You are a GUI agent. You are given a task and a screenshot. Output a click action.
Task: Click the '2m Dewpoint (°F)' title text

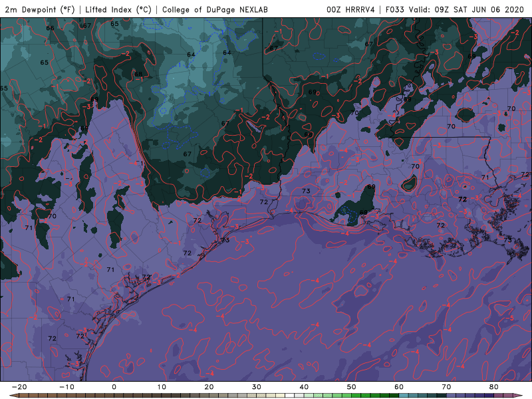[x=40, y=9]
